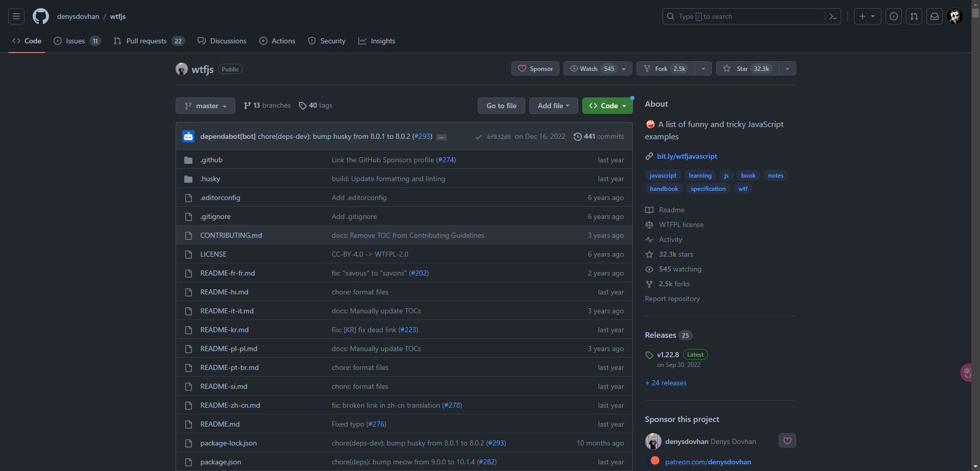
Task: Open the notifications inbox icon
Action: [x=935, y=16]
